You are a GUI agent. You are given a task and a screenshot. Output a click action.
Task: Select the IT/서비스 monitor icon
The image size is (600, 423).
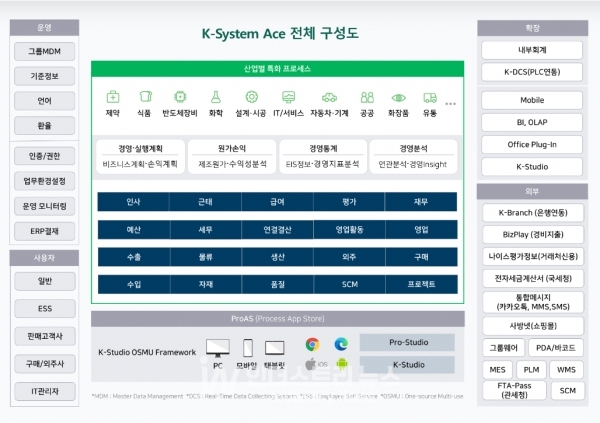pos(288,97)
